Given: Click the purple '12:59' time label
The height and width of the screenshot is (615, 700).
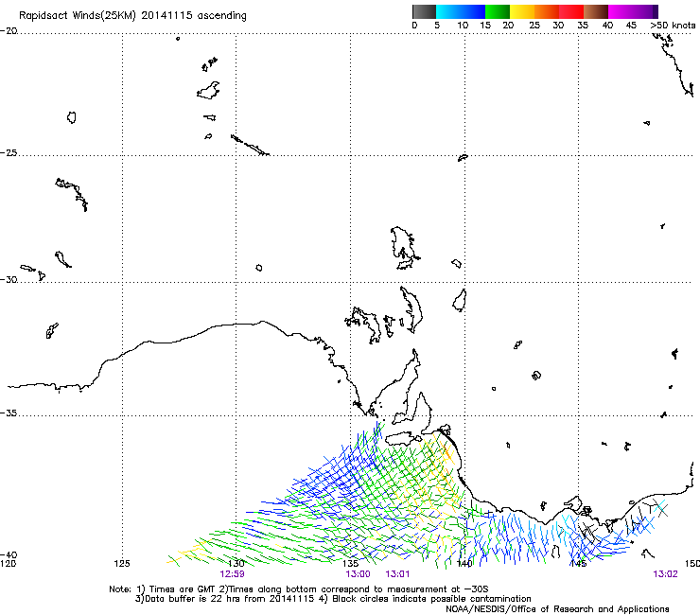Looking at the screenshot, I should pyautogui.click(x=232, y=574).
